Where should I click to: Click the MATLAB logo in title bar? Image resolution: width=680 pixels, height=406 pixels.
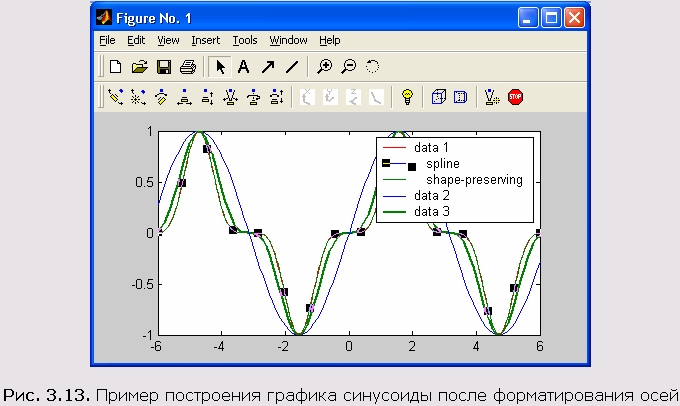[x=104, y=18]
